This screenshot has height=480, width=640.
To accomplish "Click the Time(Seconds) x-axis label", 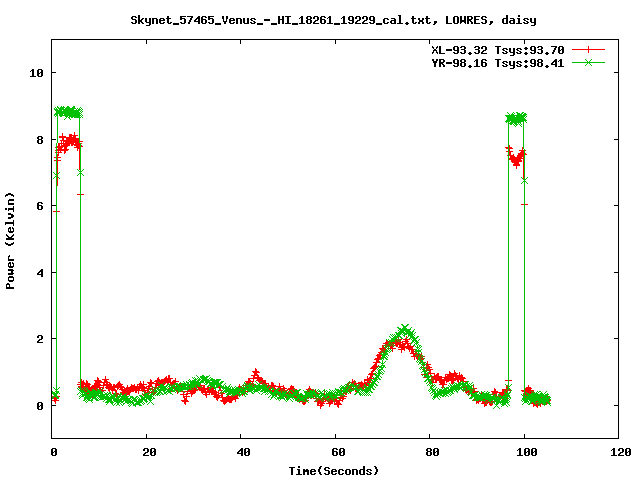I will click(334, 471).
